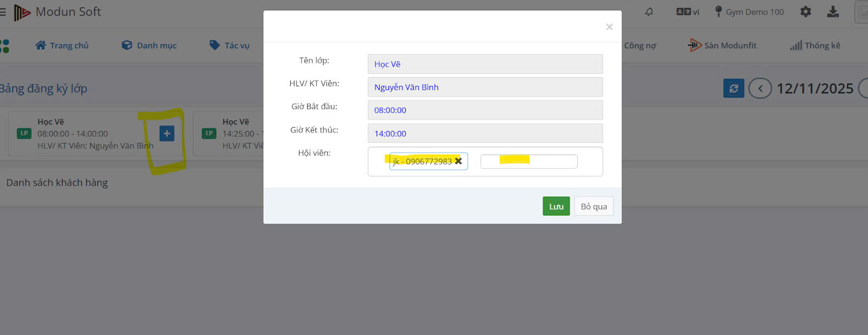Click the notification bell icon
Image resolution: width=868 pixels, height=335 pixels.
[649, 12]
